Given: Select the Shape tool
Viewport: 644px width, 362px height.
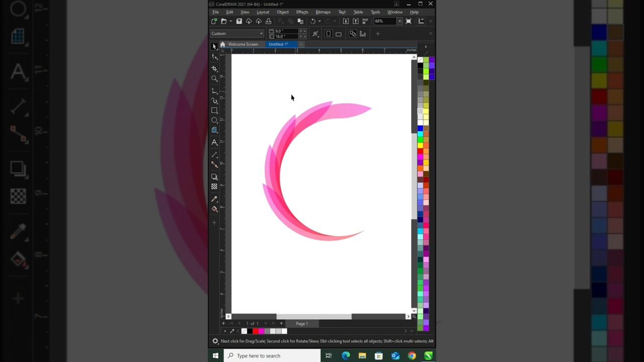Looking at the screenshot, I should click(x=214, y=57).
